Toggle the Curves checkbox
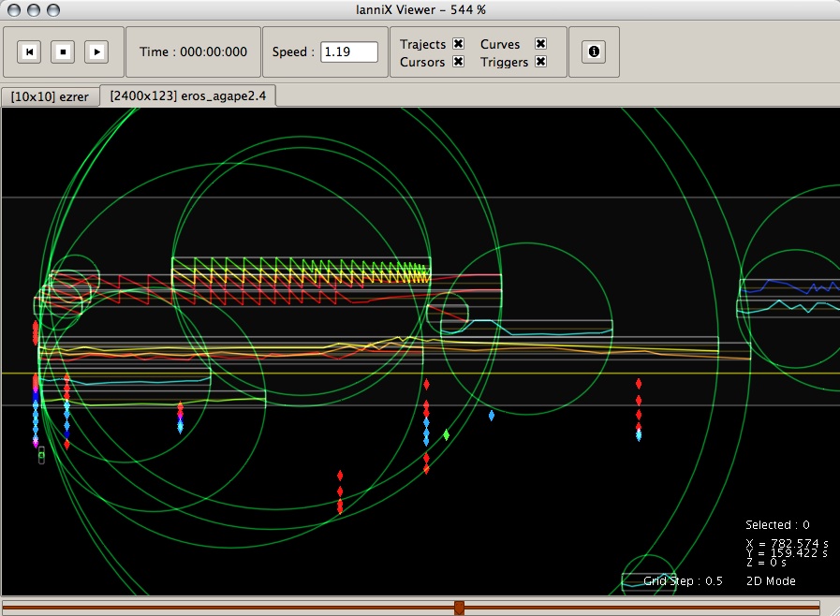This screenshot has height=616, width=840. (x=541, y=43)
